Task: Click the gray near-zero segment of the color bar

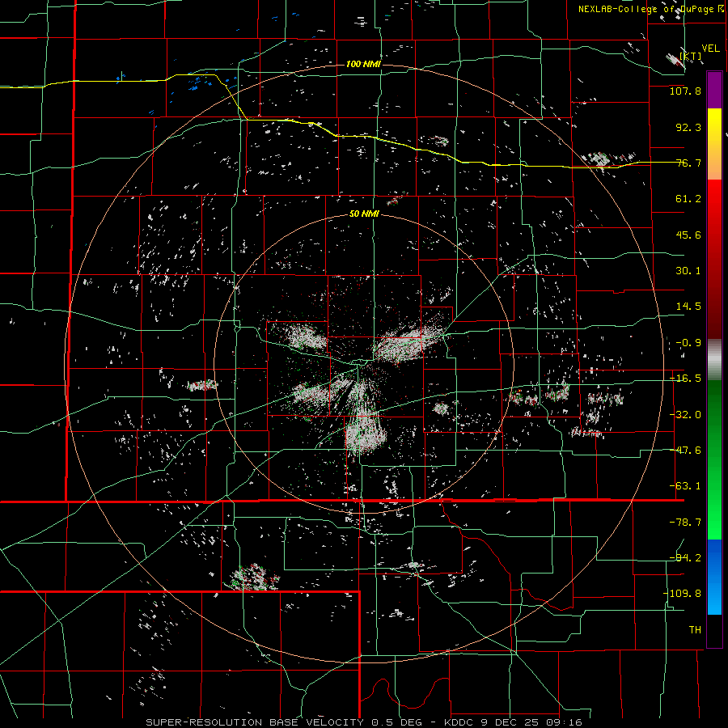Action: [714, 360]
